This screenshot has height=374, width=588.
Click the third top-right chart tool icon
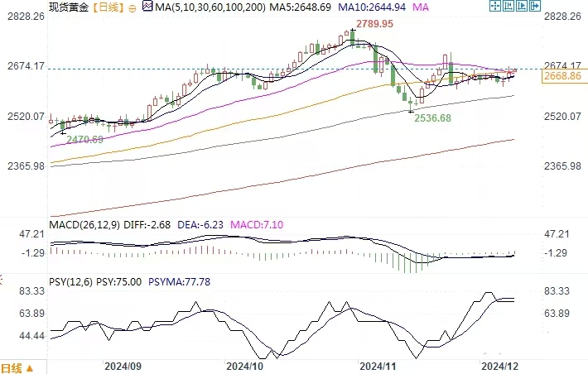tap(522, 6)
